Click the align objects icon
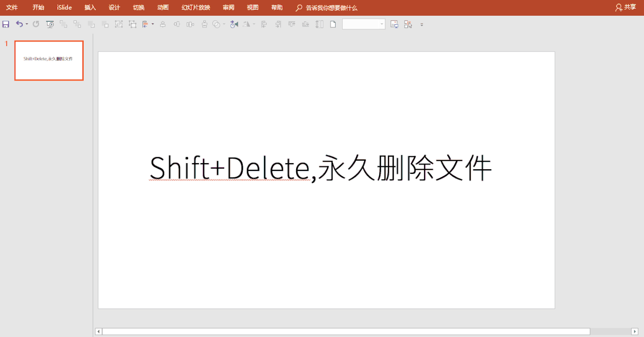Screen dimensions: 644x337 [145, 24]
